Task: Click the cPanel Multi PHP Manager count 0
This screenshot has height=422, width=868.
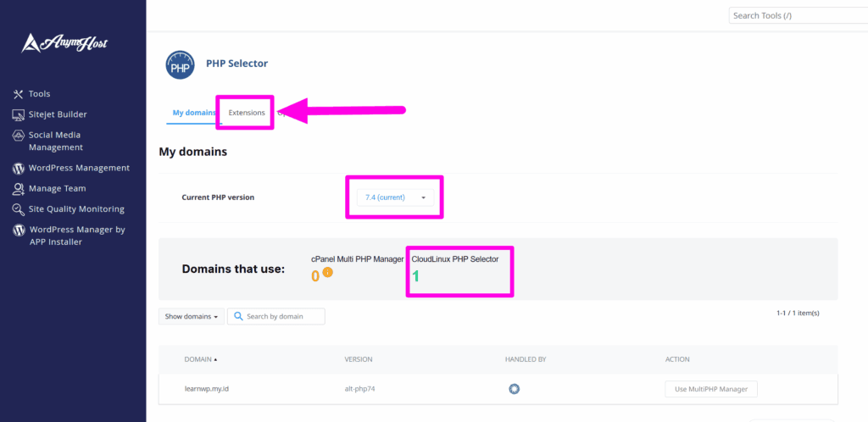Action: click(315, 275)
